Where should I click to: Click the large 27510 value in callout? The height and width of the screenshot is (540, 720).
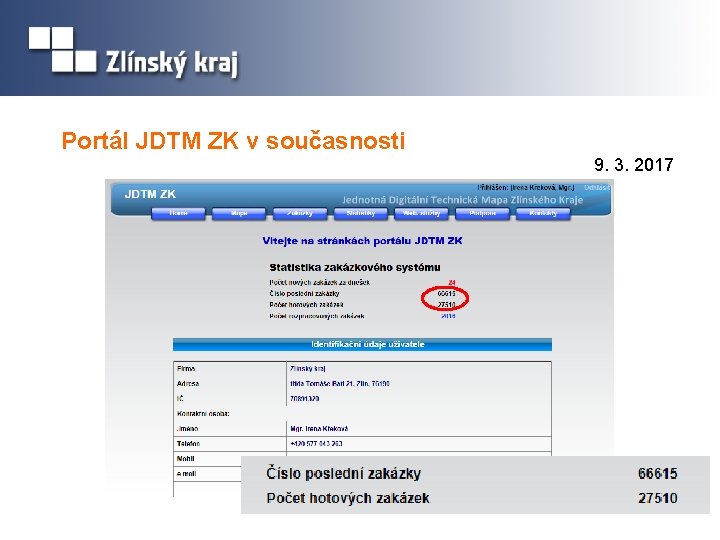coord(658,498)
